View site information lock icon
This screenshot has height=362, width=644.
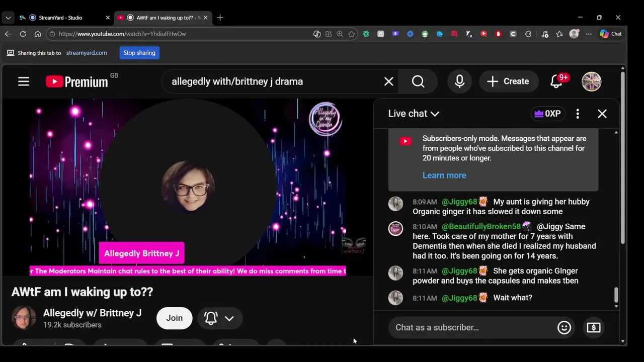pos(52,34)
